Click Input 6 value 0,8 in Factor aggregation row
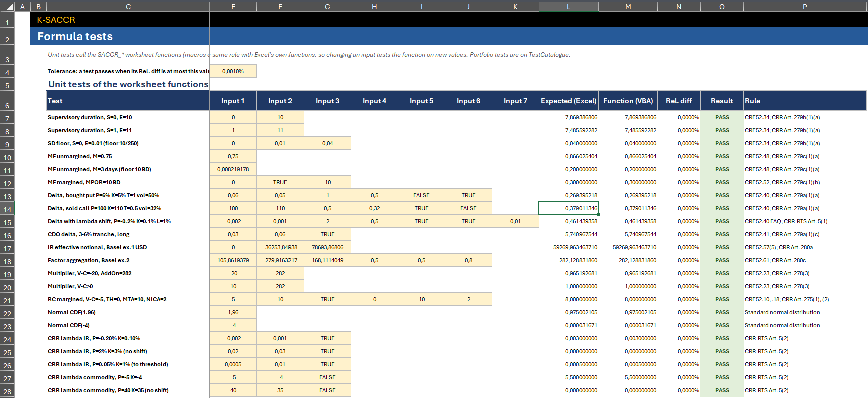 [x=468, y=260]
